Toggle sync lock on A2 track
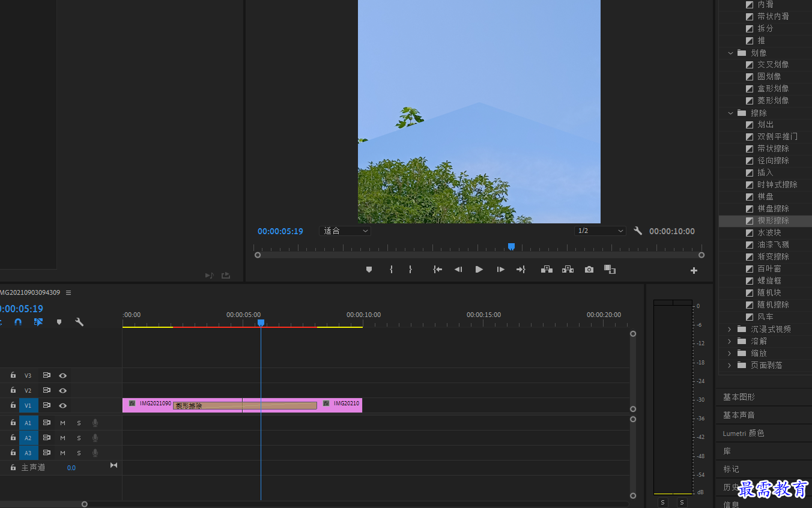Viewport: 812px width, 508px height. [x=46, y=438]
